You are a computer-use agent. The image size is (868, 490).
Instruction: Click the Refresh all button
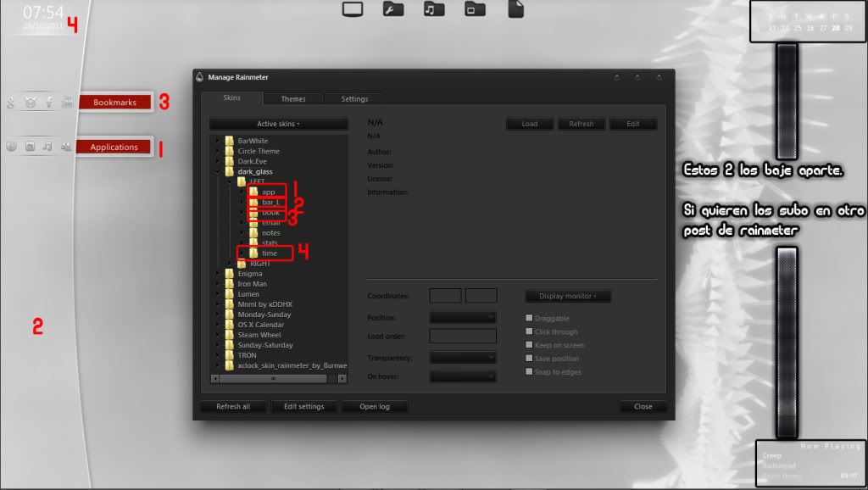point(233,406)
